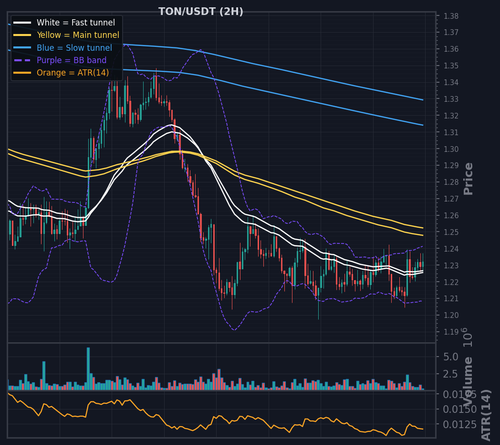Click the blue line sample in legend
Viewport: 500px width, 445px height.
pos(22,48)
